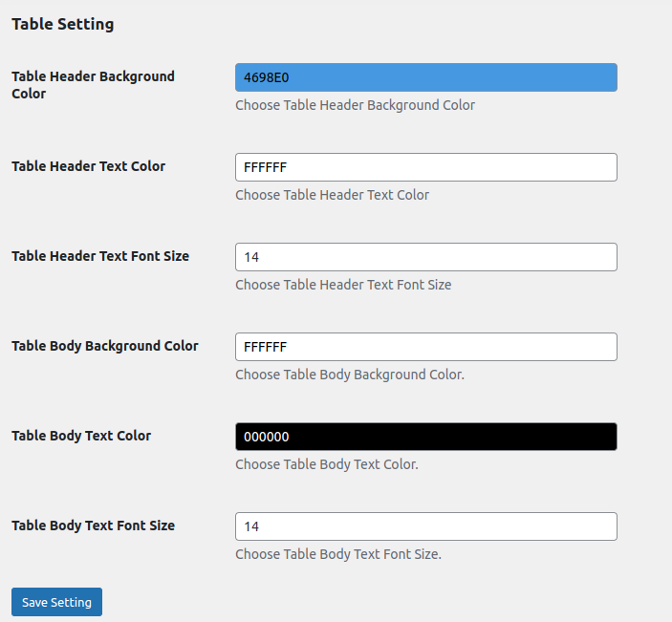This screenshot has width=672, height=622.
Task: Click 'Choose Table Header Text Color' hint text
Action: [332, 195]
